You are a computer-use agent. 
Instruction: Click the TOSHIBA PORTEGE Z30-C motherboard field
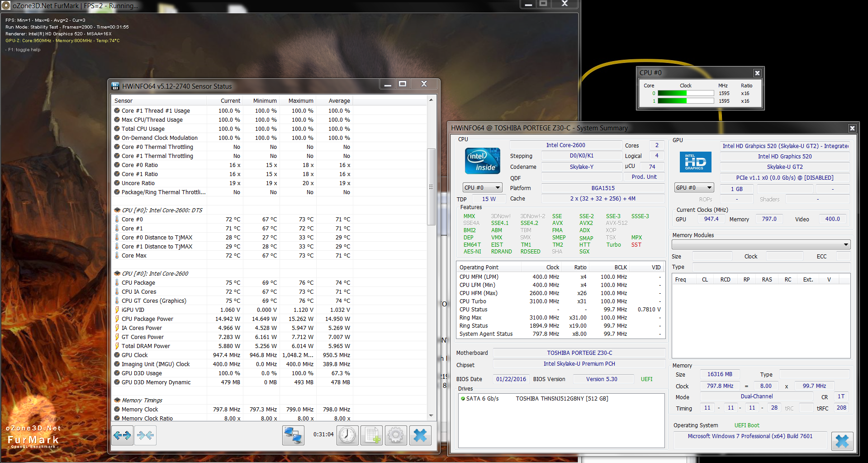pos(579,353)
